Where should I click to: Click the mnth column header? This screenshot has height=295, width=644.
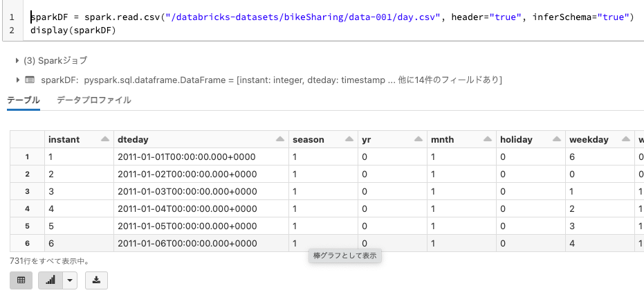[461, 139]
